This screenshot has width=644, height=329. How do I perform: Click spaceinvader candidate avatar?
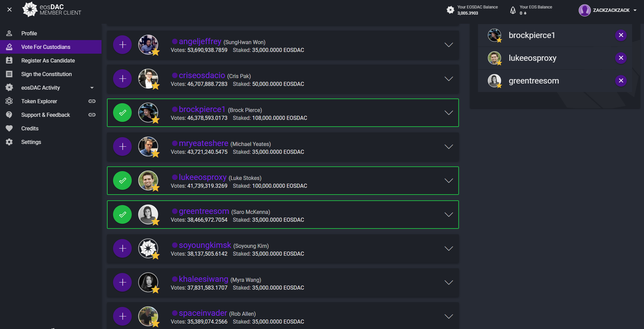pyautogui.click(x=148, y=316)
